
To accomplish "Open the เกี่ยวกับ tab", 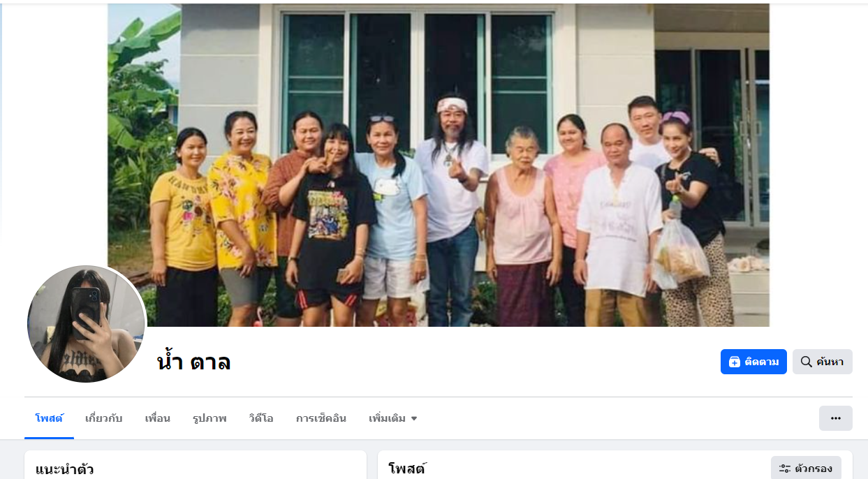I will tap(103, 418).
